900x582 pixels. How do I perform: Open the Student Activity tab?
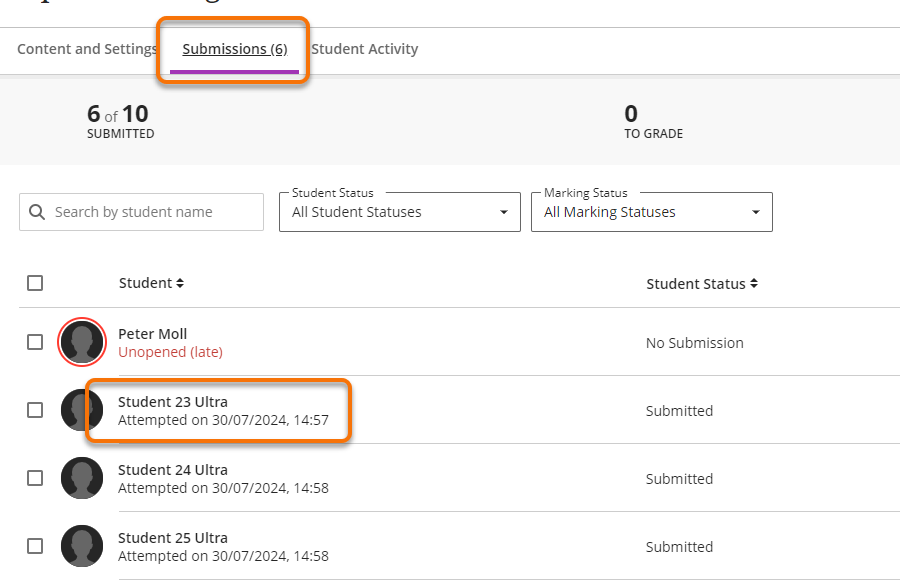365,48
